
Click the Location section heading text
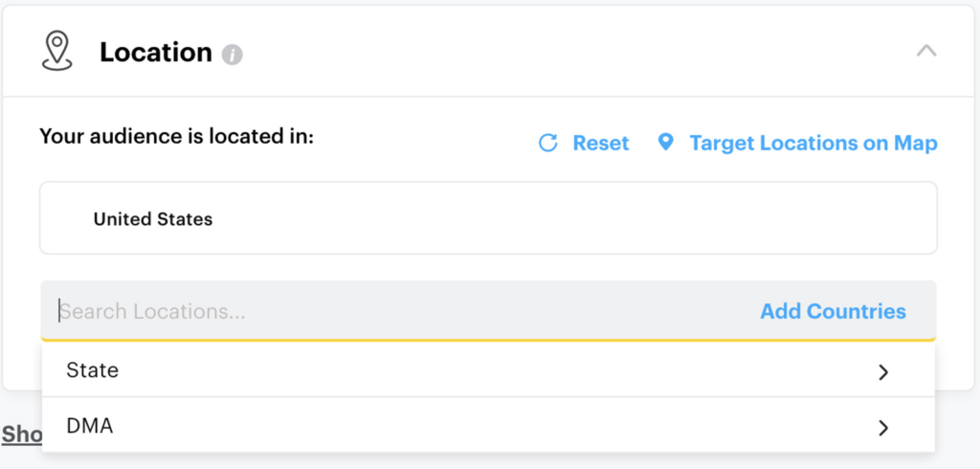click(155, 52)
